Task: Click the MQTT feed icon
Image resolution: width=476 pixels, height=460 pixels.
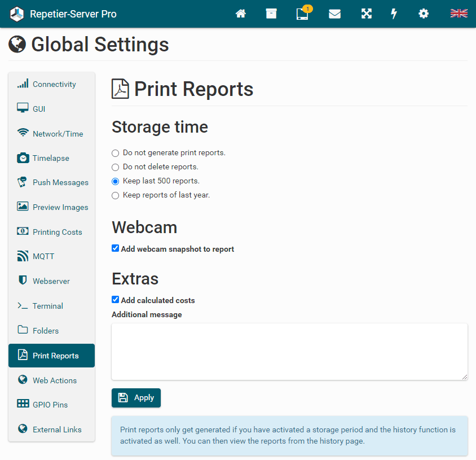Action: (23, 256)
